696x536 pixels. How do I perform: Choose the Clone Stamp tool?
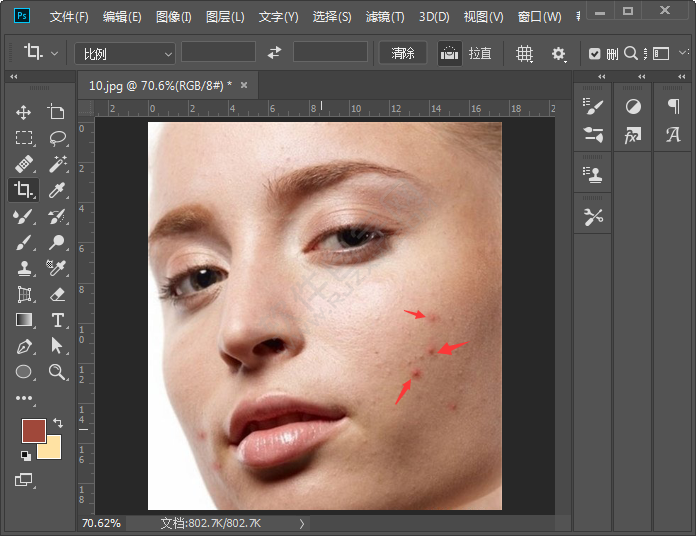pyautogui.click(x=24, y=268)
